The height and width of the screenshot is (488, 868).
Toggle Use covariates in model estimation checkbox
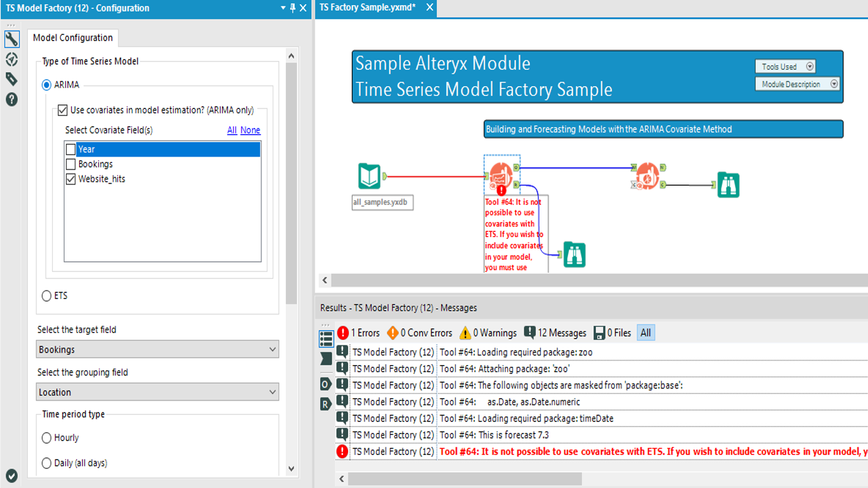click(62, 110)
